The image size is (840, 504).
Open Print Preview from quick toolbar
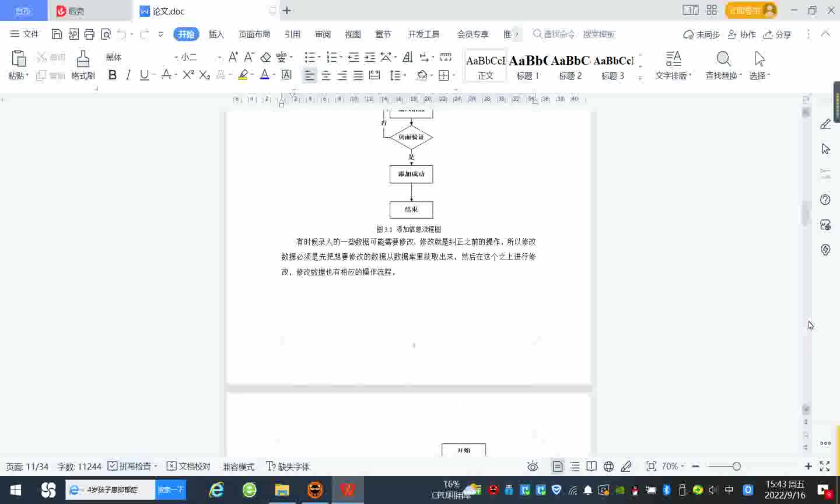tap(106, 34)
